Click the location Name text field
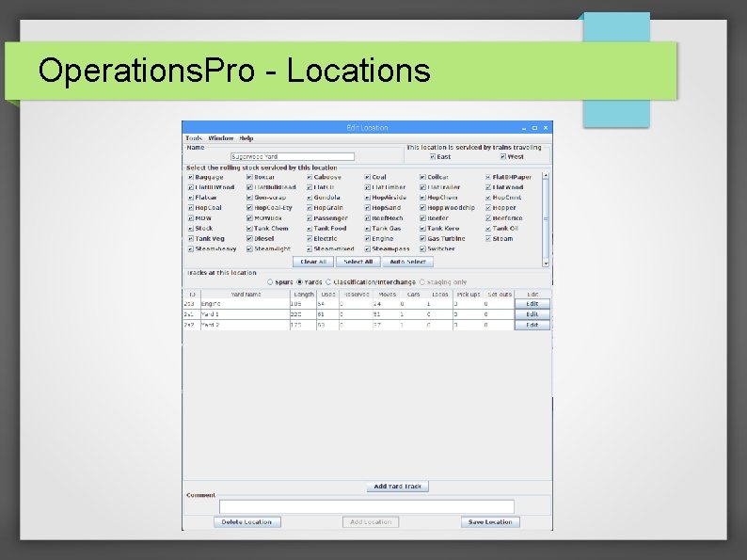This screenshot has width=747, height=560. pyautogui.click(x=293, y=156)
